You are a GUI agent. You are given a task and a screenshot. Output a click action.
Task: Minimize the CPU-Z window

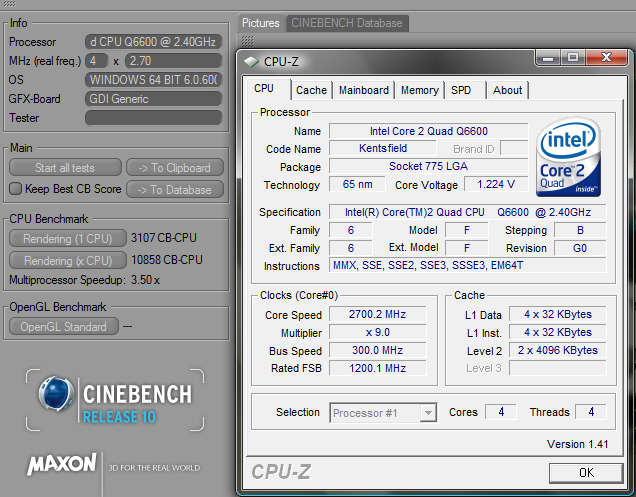pyautogui.click(x=548, y=58)
